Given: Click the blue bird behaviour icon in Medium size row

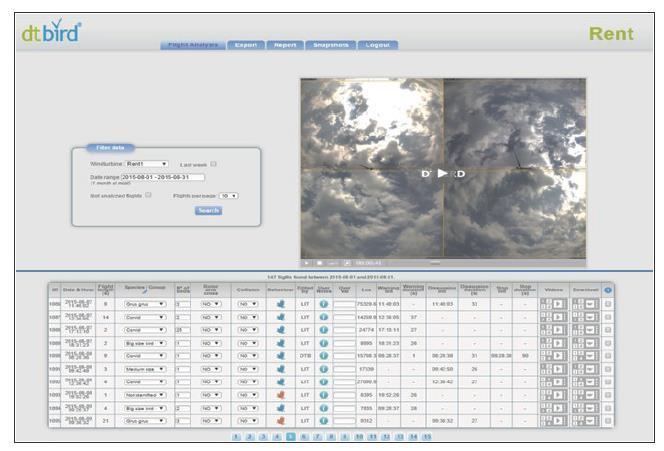Looking at the screenshot, I should coord(280,369).
